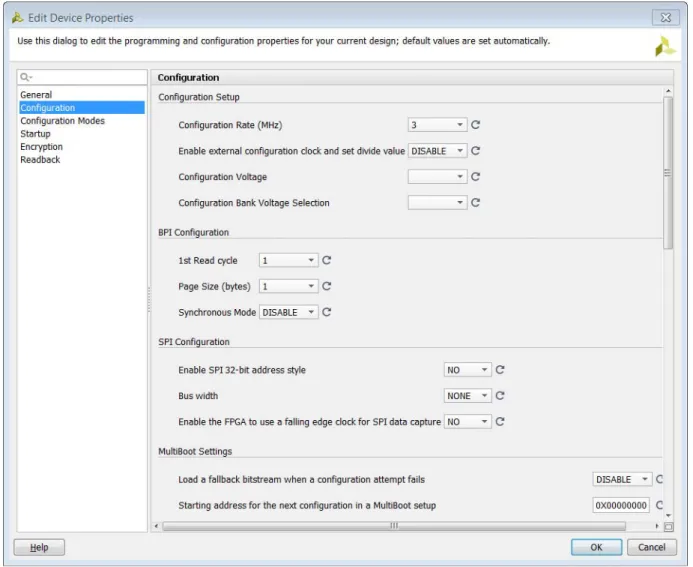Viewport: 693px width, 567px height.
Task: Open external configuration clock DISABLE dropdown
Action: coord(437,151)
